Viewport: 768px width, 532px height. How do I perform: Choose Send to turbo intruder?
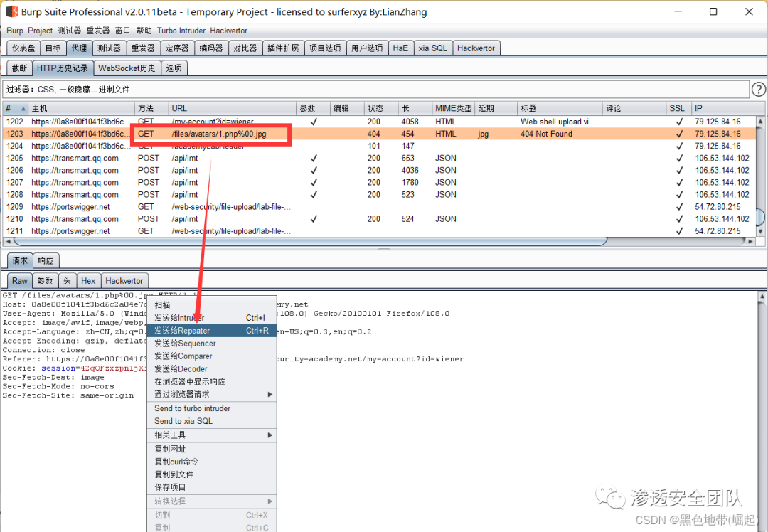tap(212, 408)
